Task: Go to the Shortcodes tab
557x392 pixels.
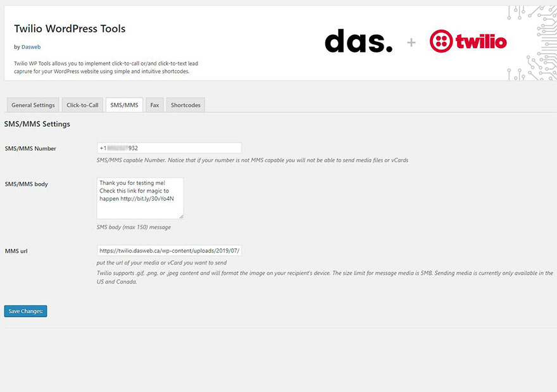Action: 185,105
